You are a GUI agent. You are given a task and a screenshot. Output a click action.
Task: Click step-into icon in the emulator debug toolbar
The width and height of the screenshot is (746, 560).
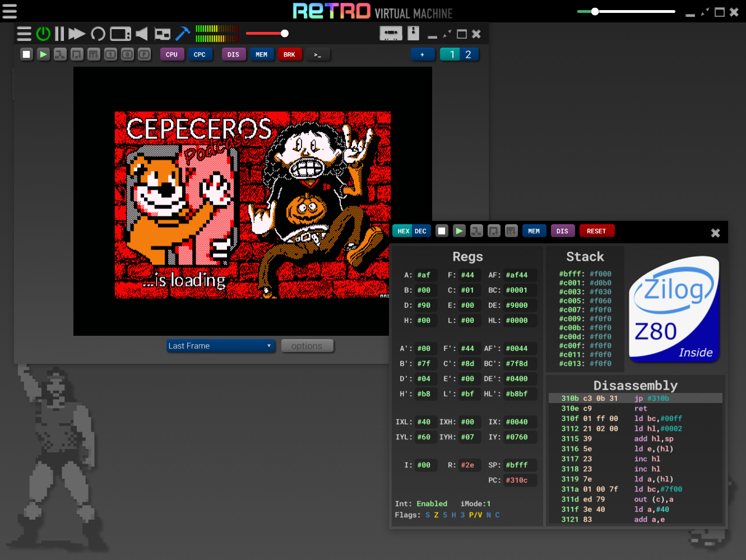60,54
